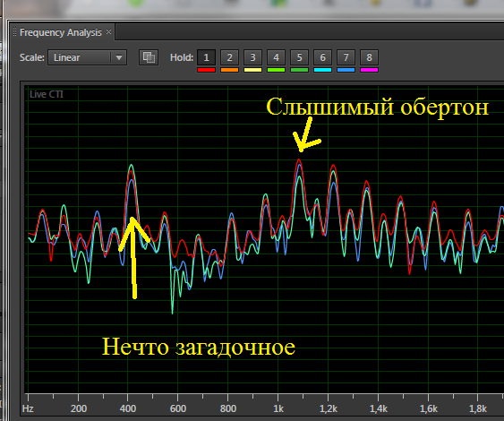Open the Scale dropdown arrow
The width and height of the screenshot is (504, 421).
119,58
